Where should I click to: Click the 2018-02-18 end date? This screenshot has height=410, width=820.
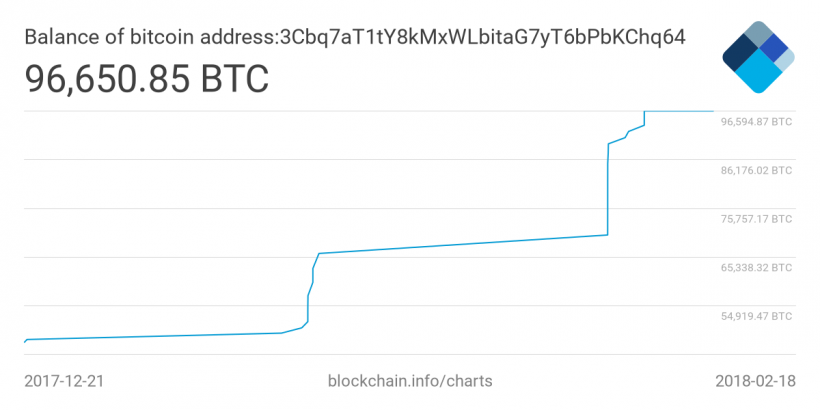coord(755,382)
